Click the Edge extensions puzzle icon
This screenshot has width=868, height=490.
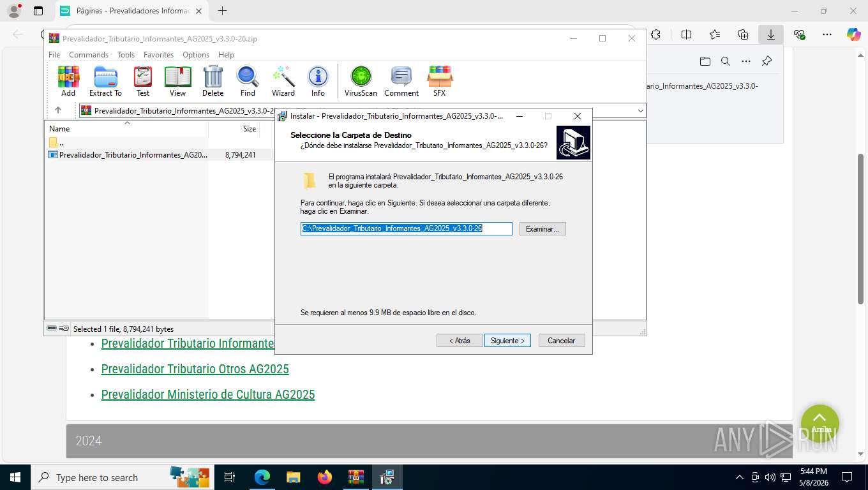[x=655, y=34]
